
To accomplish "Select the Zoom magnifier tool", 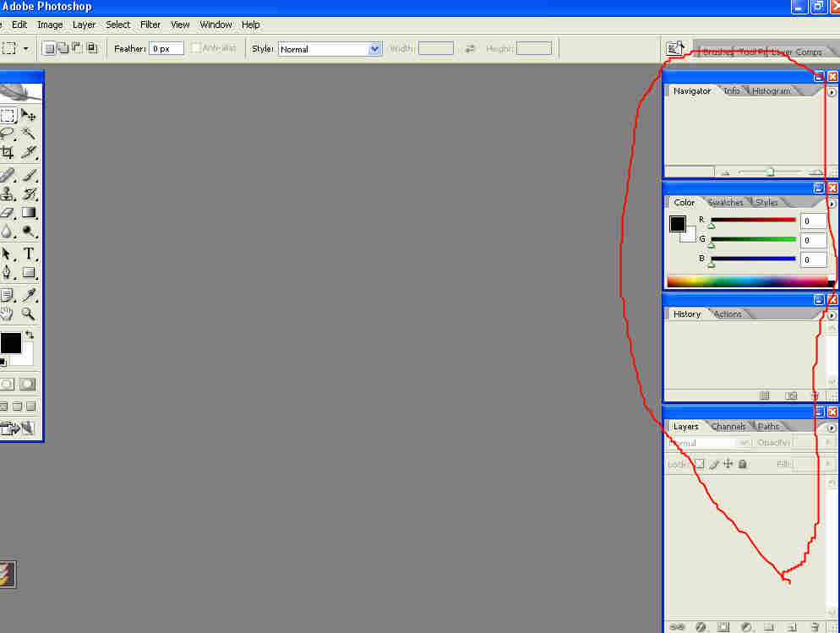I will [x=29, y=314].
